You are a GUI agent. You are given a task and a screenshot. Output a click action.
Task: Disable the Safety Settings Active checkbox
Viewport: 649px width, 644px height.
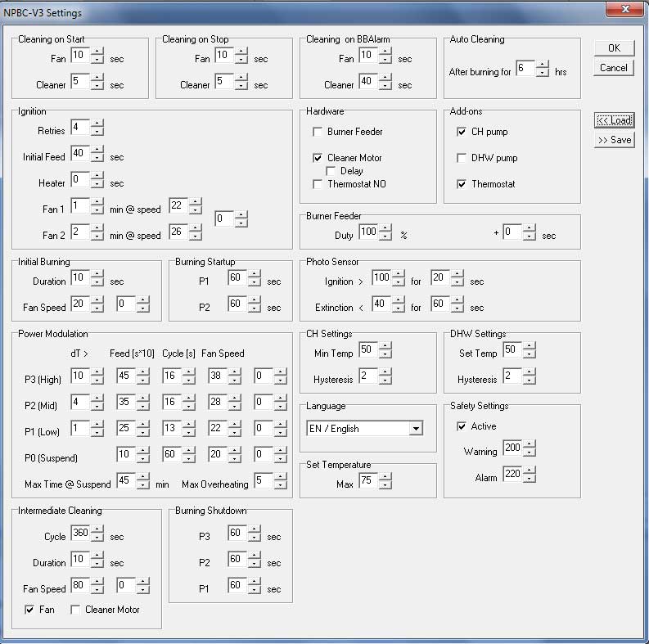[462, 426]
